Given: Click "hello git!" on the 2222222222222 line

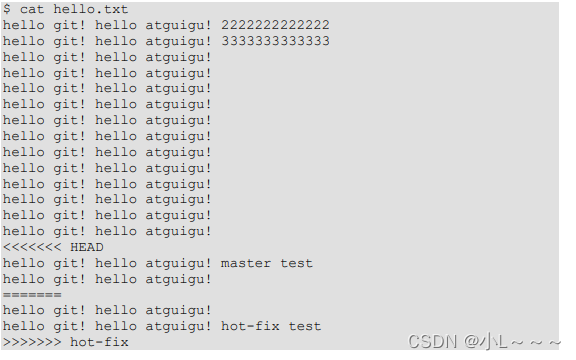Looking at the screenshot, I should [44, 25].
